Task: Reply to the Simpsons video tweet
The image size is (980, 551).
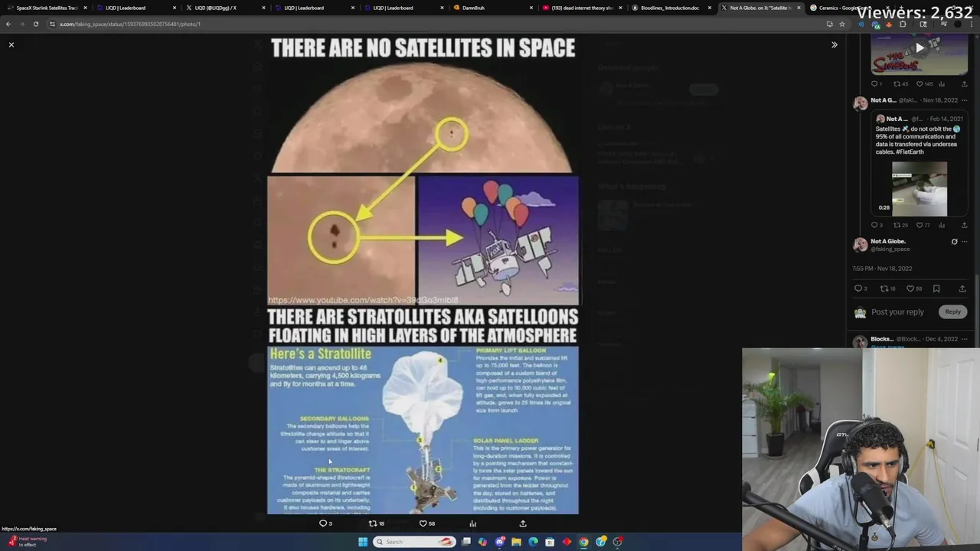Action: point(874,84)
